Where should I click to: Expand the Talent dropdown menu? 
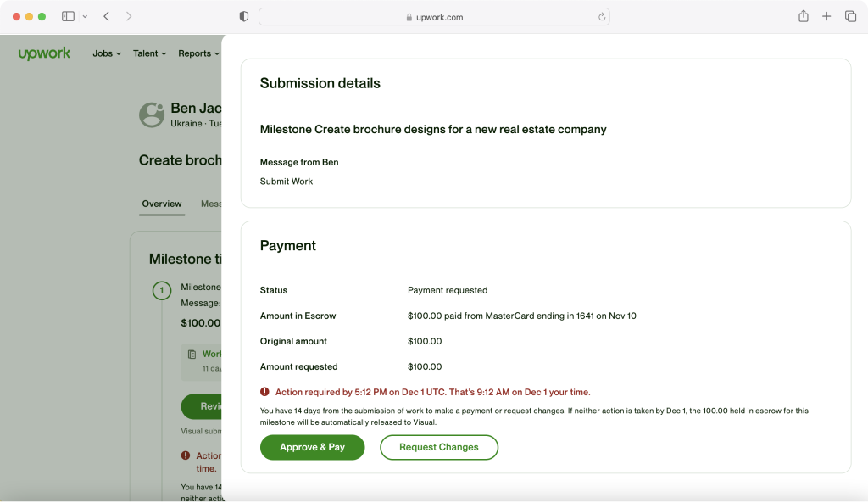tap(149, 53)
